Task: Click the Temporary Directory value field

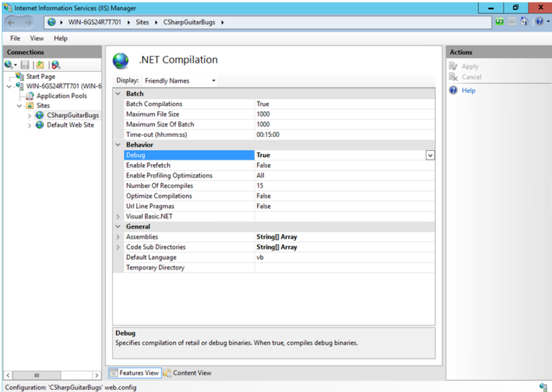Action: 344,268
